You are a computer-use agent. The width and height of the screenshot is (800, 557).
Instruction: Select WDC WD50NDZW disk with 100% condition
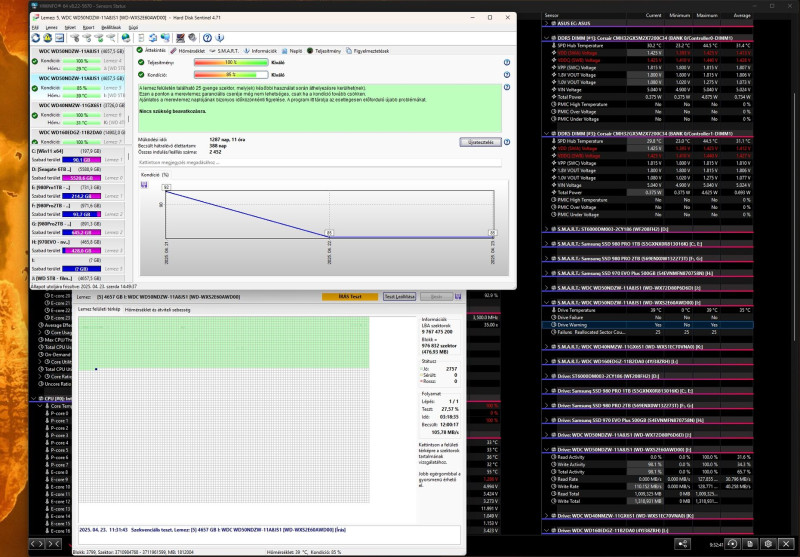78,60
